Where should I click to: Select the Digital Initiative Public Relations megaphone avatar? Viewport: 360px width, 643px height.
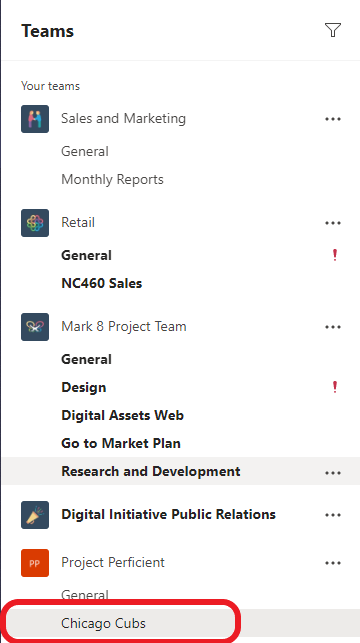(x=35, y=515)
